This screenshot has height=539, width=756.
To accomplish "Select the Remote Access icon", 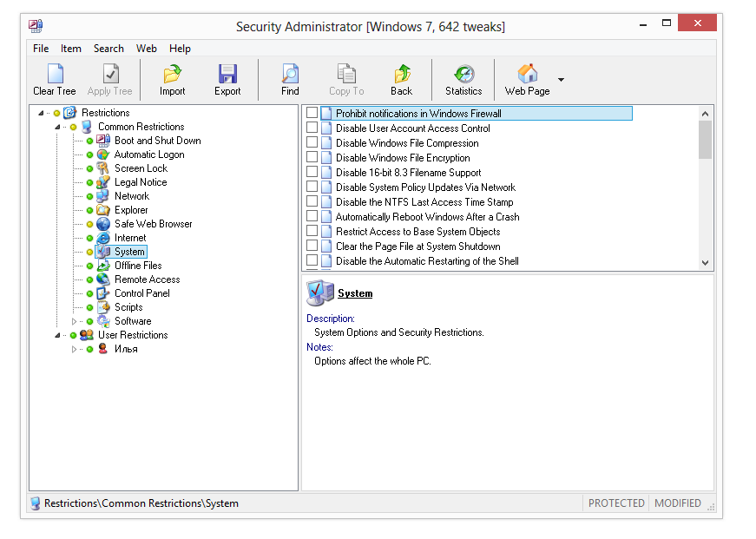I will 103,279.
